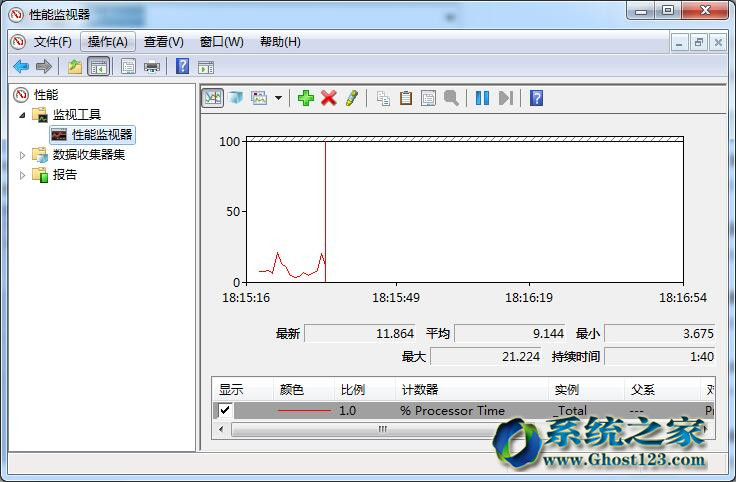The width and height of the screenshot is (736, 482).
Task: Click Change graph type icon
Action: [x=259, y=98]
